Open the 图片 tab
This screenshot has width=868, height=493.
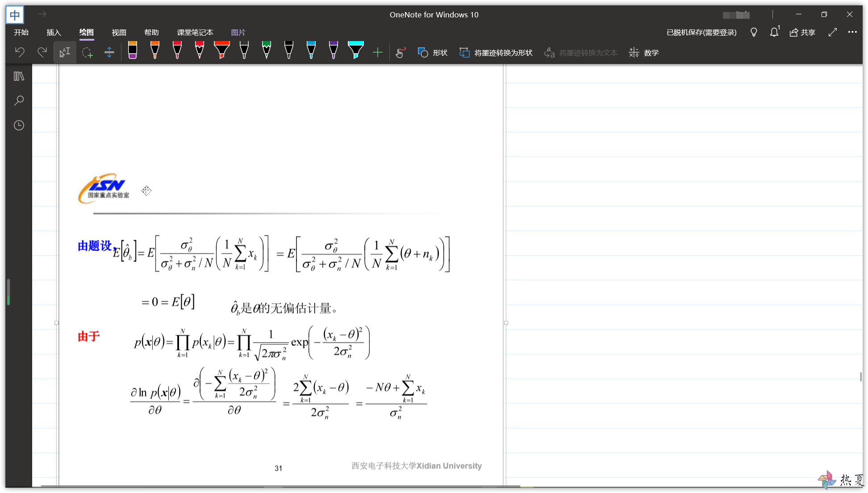[238, 32]
